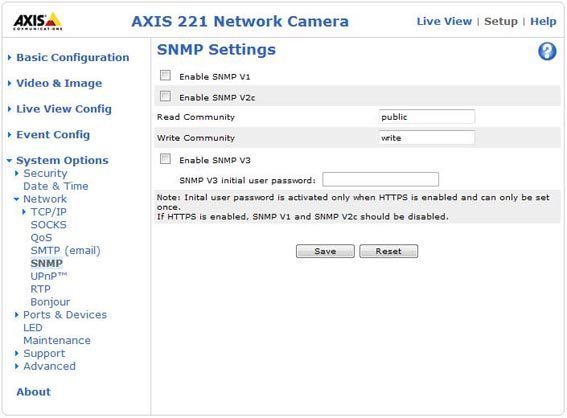Expand the TCP/IP submenu arrow
Image resolution: width=567 pixels, height=418 pixels.
click(24, 212)
